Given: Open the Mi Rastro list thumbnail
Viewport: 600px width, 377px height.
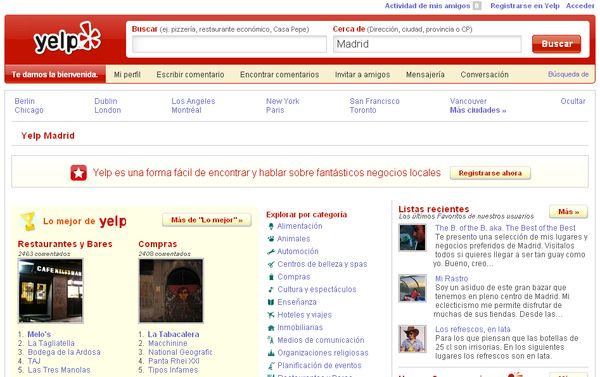Looking at the screenshot, I should 412,288.
